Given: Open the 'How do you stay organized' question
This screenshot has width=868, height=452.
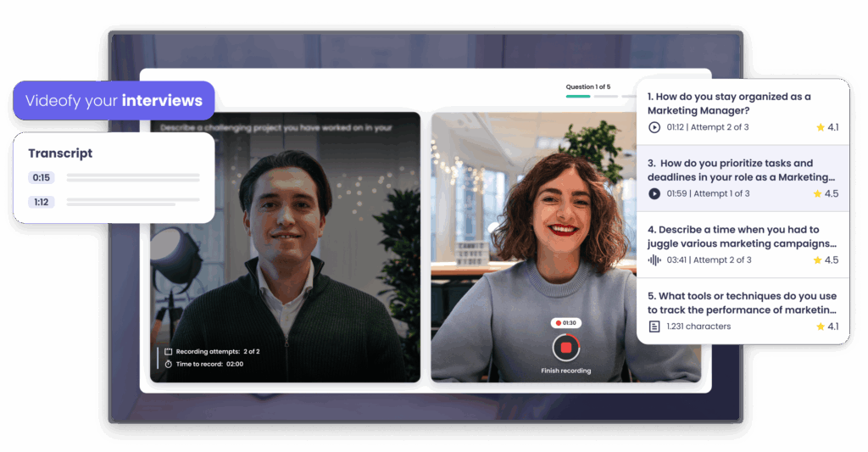Looking at the screenshot, I should (x=729, y=103).
